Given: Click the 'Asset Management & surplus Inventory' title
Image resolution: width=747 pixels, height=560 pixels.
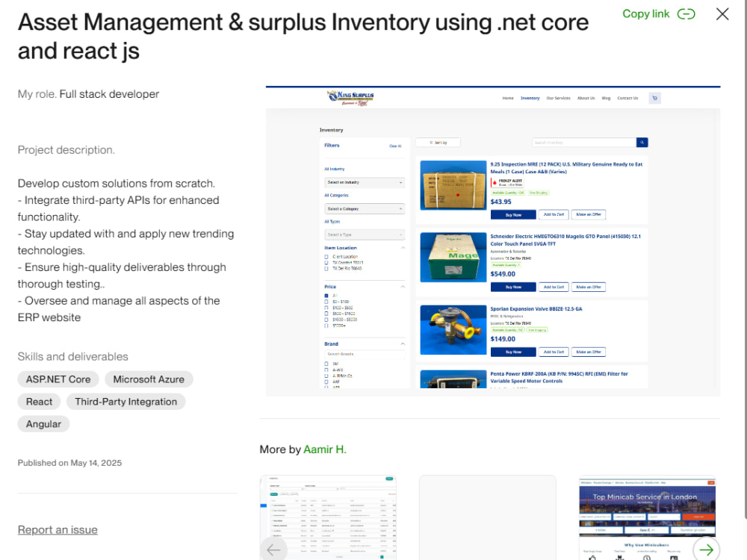Looking at the screenshot, I should [x=303, y=36].
